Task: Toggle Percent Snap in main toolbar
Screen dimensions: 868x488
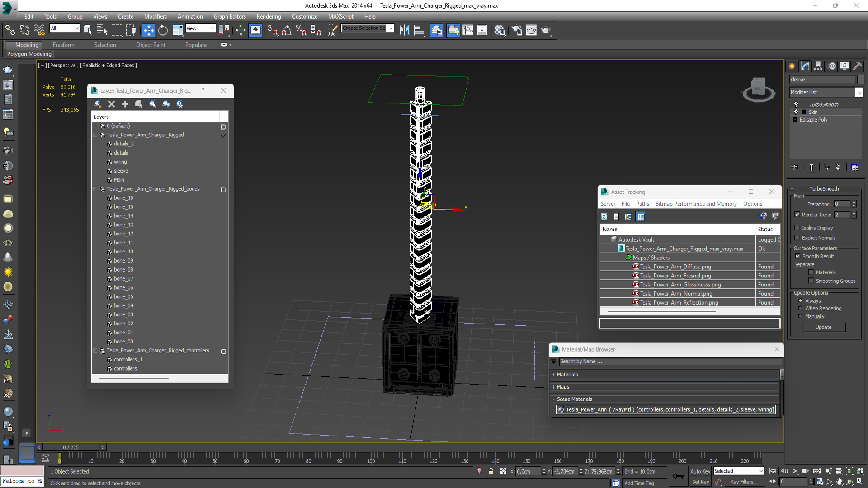Action: [x=301, y=30]
